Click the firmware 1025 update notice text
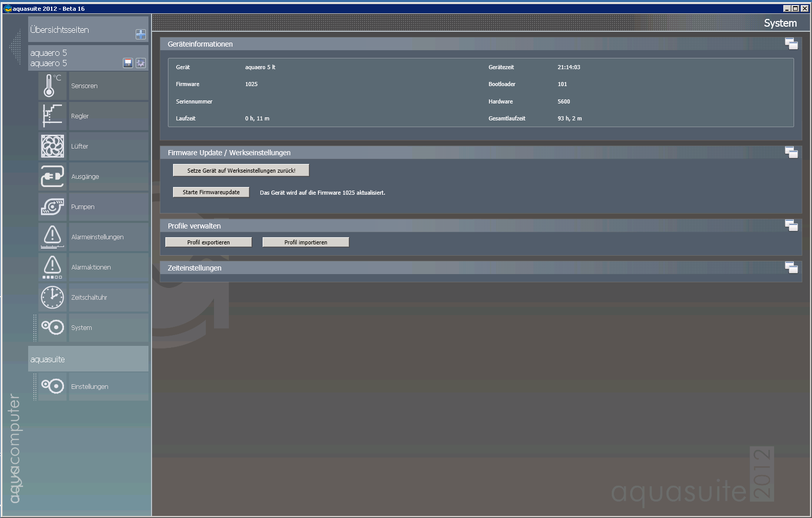 click(323, 193)
